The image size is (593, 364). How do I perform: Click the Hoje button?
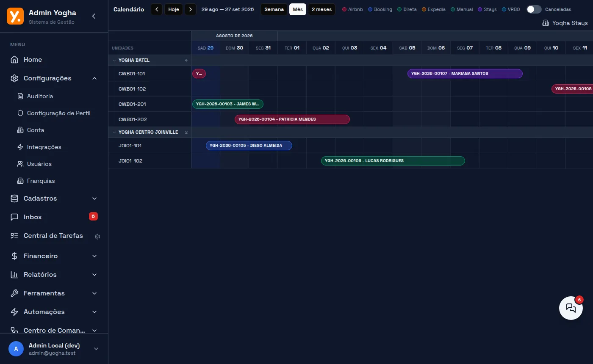click(x=174, y=9)
